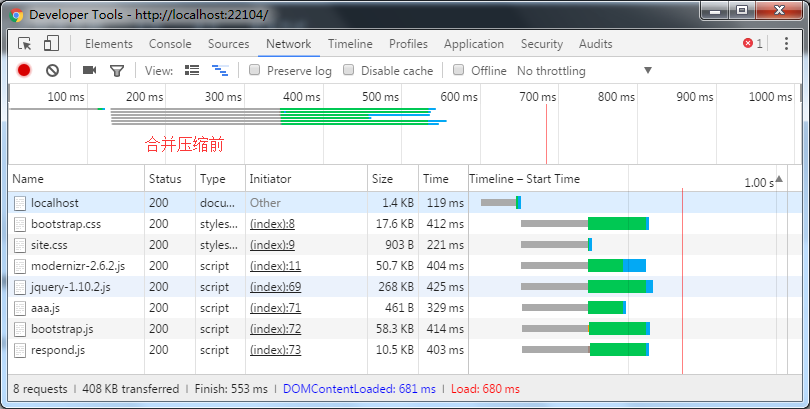810x409 pixels.
Task: Click the waterfall bar of the localhost request
Action: pos(501,203)
